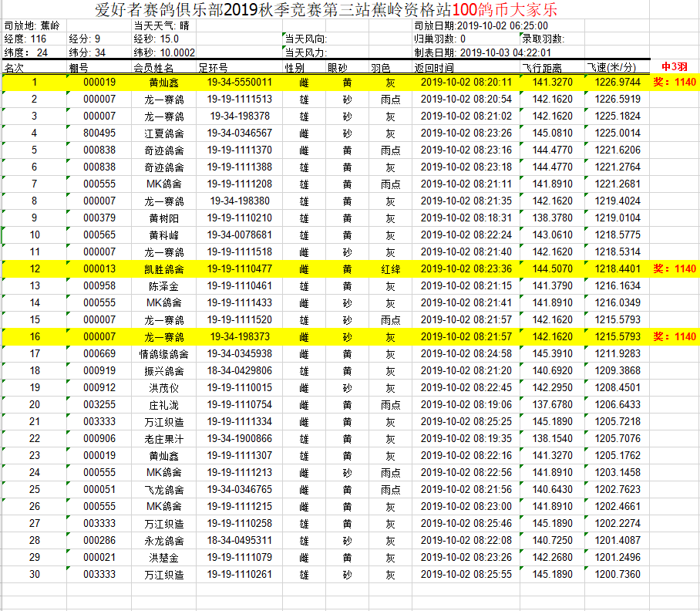Select distance value 137.6780
Image resolution: width=700 pixels, height=611 pixels.
[552, 405]
